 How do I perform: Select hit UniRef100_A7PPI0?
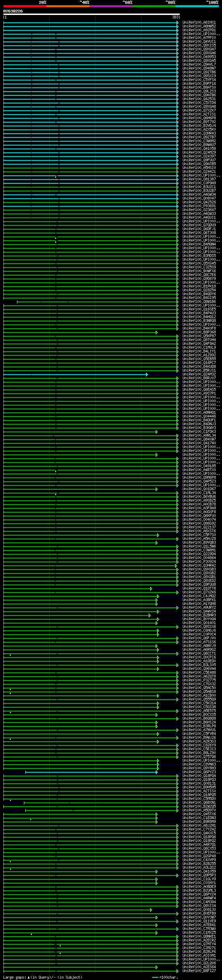199,38
